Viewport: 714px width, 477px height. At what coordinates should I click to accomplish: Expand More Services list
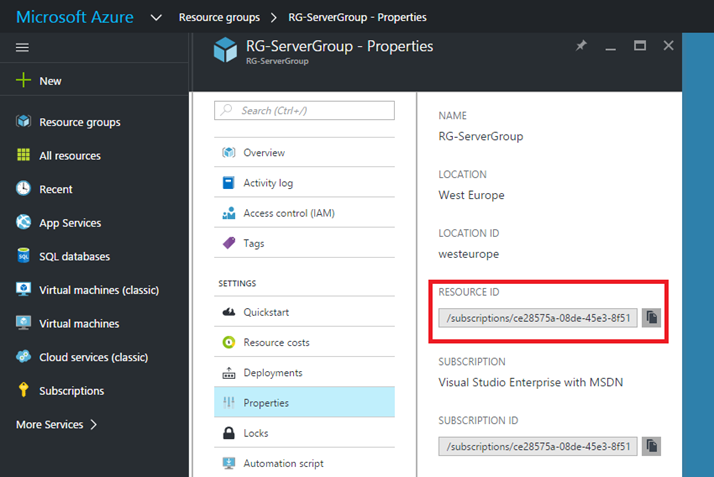click(56, 425)
